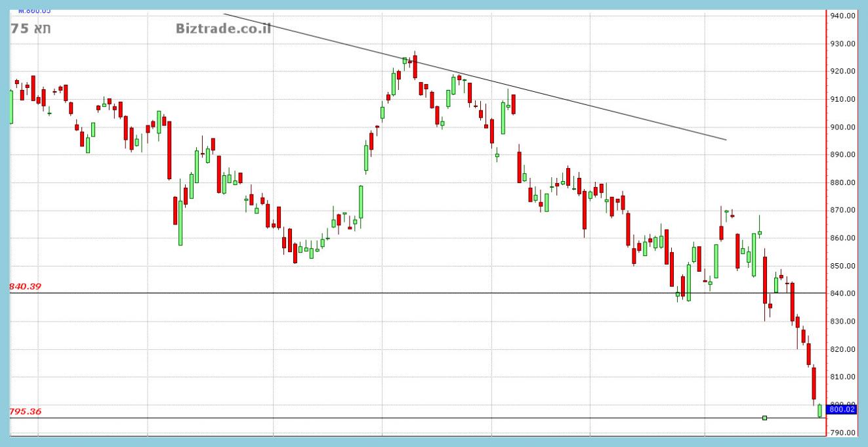Click the green handle on the 795.36 line
Screen dimensions: 868x447
click(764, 417)
